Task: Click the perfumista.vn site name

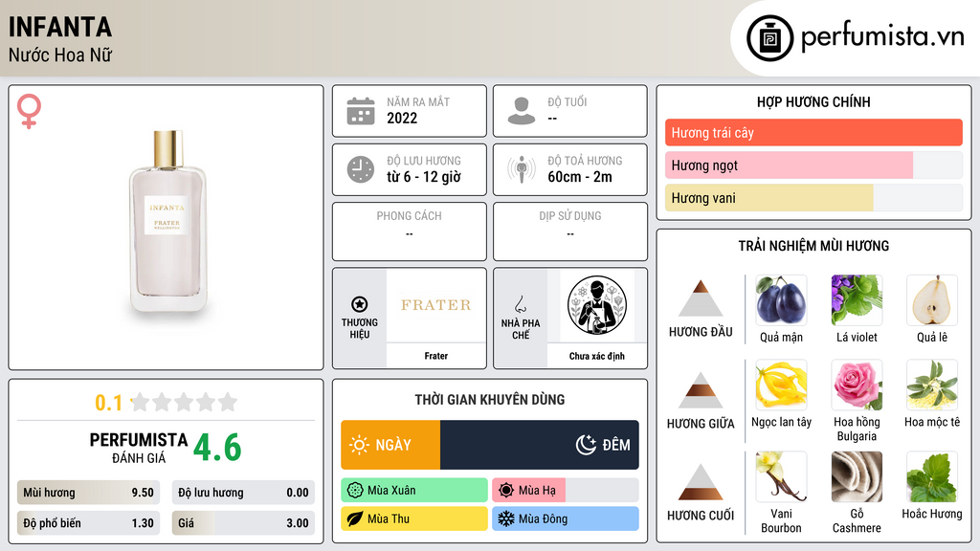Action: 882,36
